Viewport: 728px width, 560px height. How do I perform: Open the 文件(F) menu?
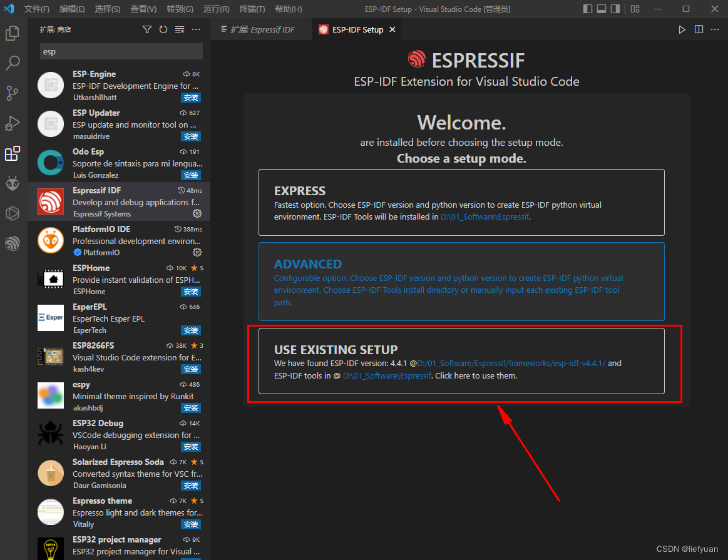point(37,9)
